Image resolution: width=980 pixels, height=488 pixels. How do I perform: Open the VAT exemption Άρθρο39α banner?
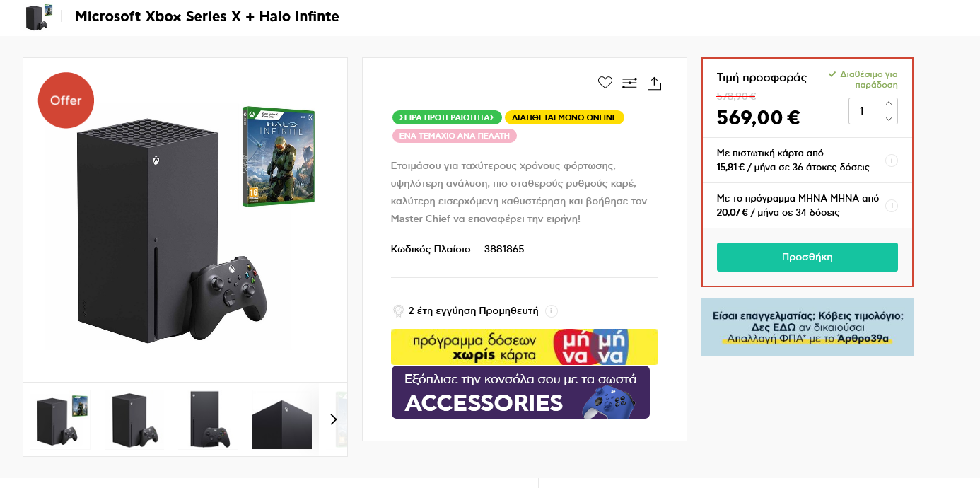(x=807, y=327)
